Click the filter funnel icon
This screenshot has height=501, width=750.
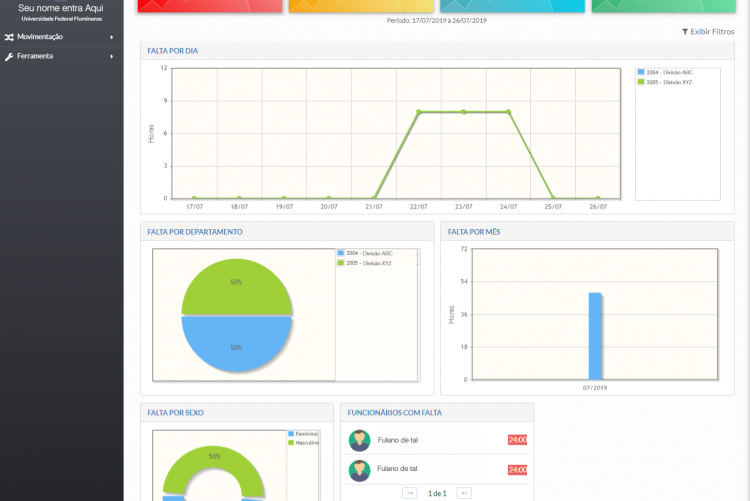click(685, 32)
